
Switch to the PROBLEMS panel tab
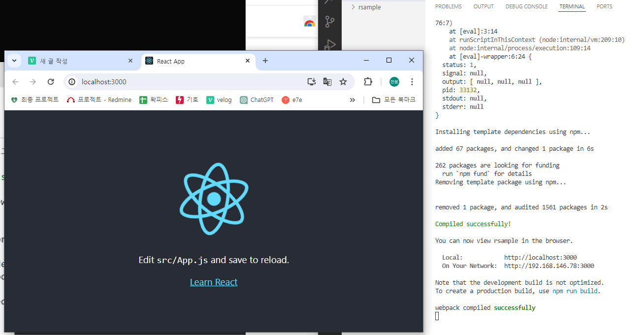449,6
